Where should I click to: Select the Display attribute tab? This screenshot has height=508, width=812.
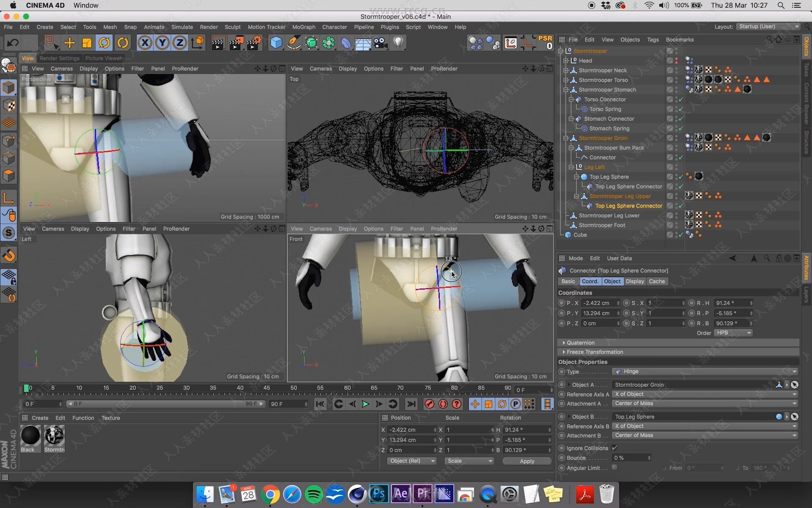635,281
